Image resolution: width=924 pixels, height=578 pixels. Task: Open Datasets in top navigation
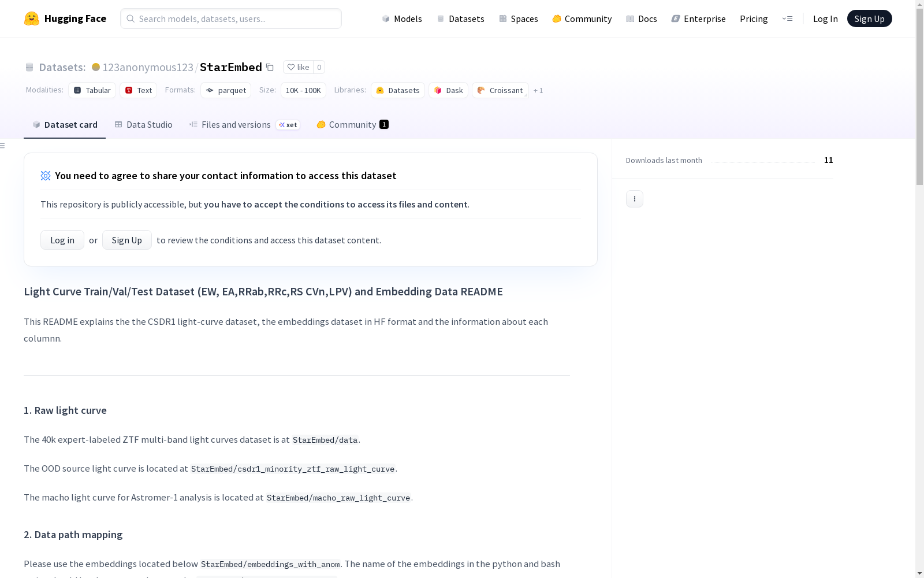460,18
